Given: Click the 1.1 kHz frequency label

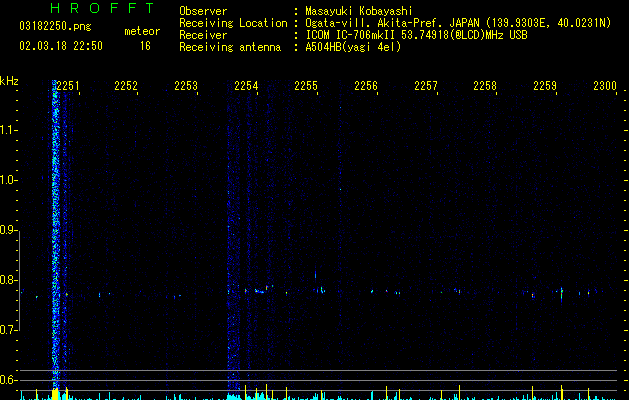Looking at the screenshot, I should (x=8, y=130).
